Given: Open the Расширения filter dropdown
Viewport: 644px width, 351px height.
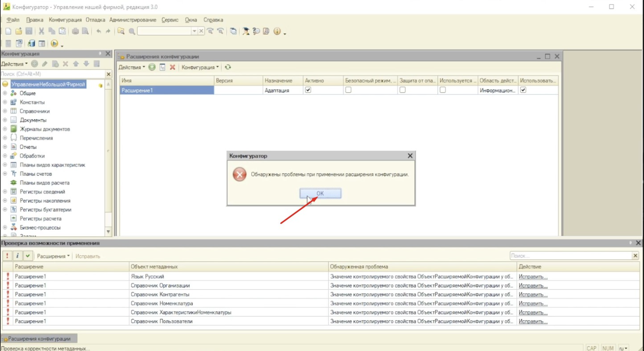Looking at the screenshot, I should [53, 256].
